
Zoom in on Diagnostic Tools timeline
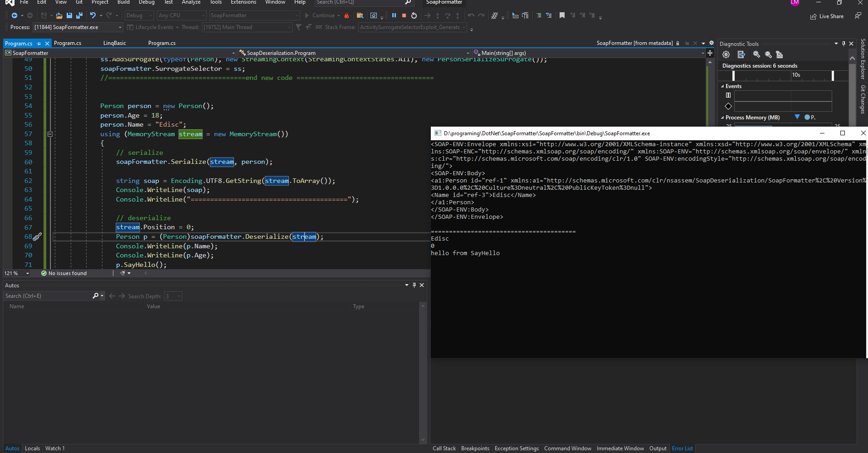click(x=756, y=54)
